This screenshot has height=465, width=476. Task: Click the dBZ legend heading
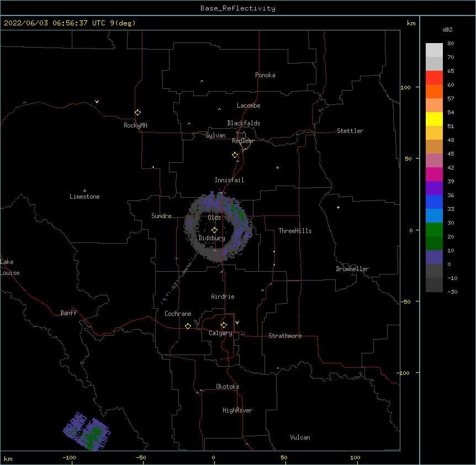coord(447,30)
